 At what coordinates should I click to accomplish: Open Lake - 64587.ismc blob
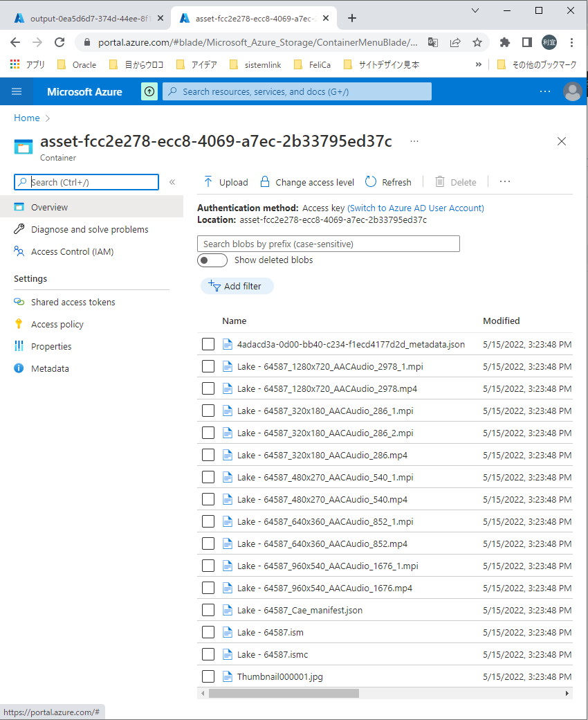pyautogui.click(x=273, y=654)
